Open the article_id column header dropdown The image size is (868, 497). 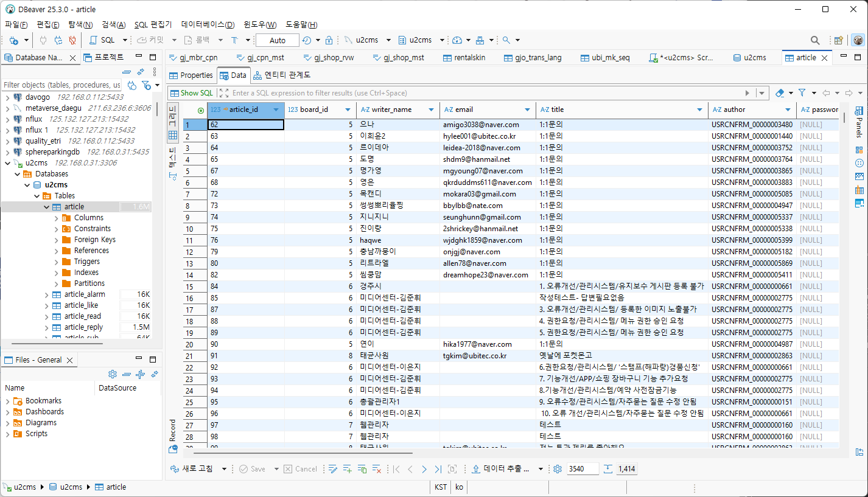(x=276, y=109)
